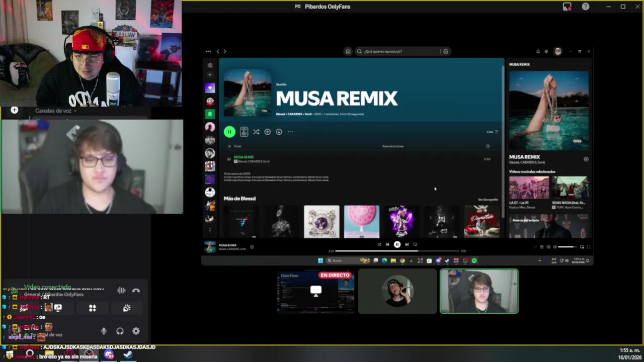This screenshot has width=644, height=362.
Task: Mute Spotify with the speaker icon
Action: [555, 247]
